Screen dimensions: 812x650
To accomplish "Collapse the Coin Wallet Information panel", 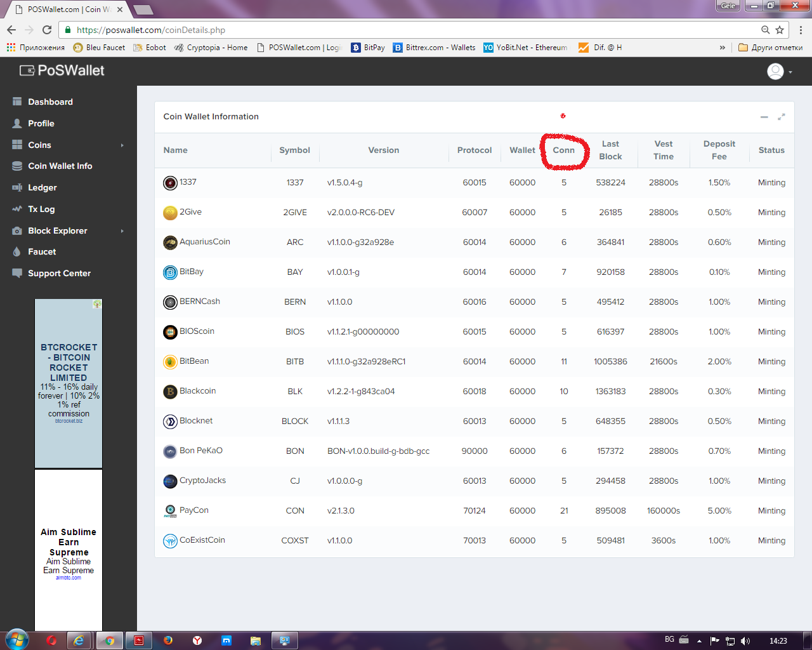I will coord(764,117).
